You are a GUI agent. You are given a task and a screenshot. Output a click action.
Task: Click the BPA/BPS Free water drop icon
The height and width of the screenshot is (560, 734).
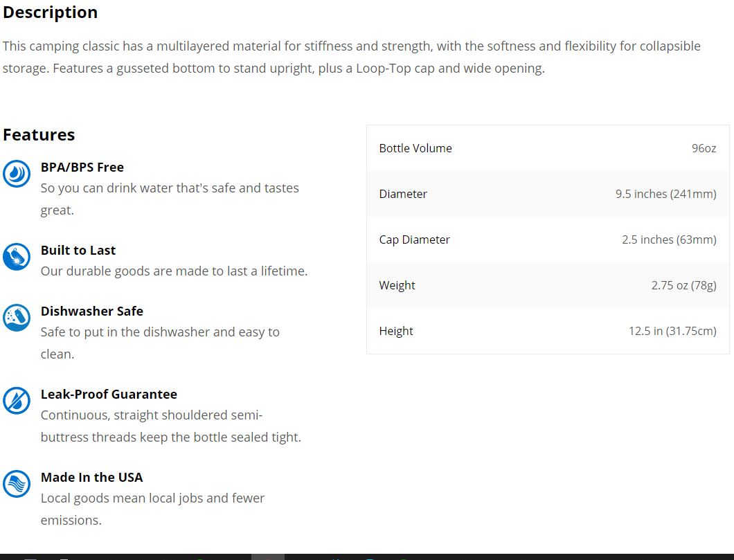click(17, 174)
